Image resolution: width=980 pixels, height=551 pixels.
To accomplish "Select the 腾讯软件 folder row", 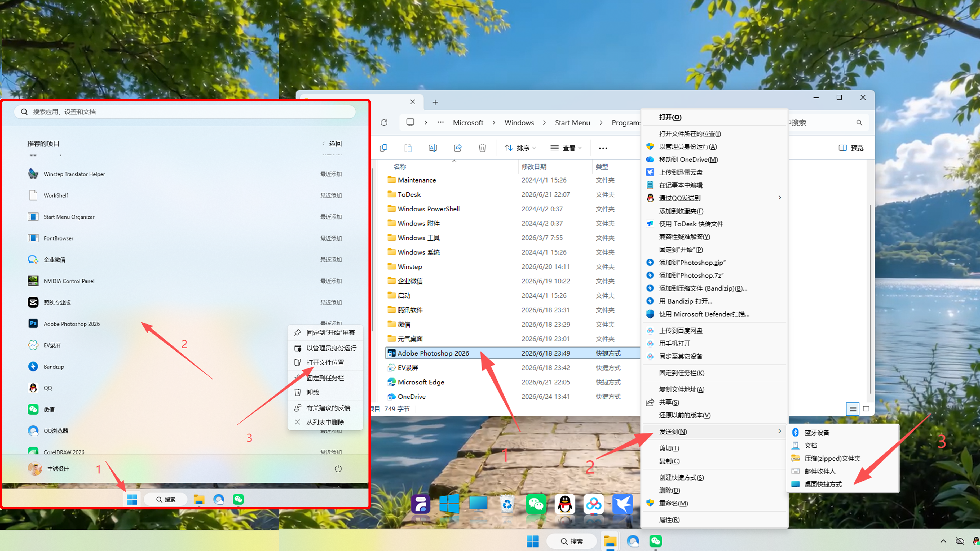I will [x=513, y=310].
